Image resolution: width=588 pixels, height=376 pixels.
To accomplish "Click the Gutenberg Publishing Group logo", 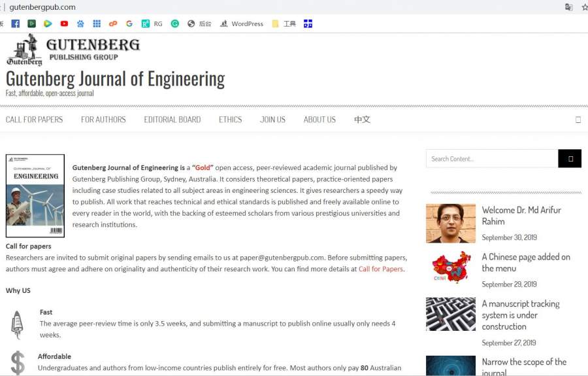I will (x=73, y=50).
